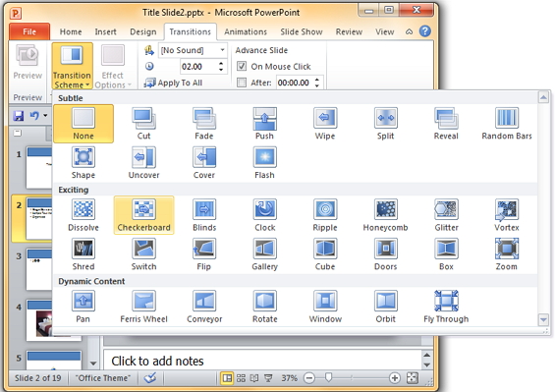The width and height of the screenshot is (555, 392).
Task: Choose the Clock transition
Action: [264, 215]
